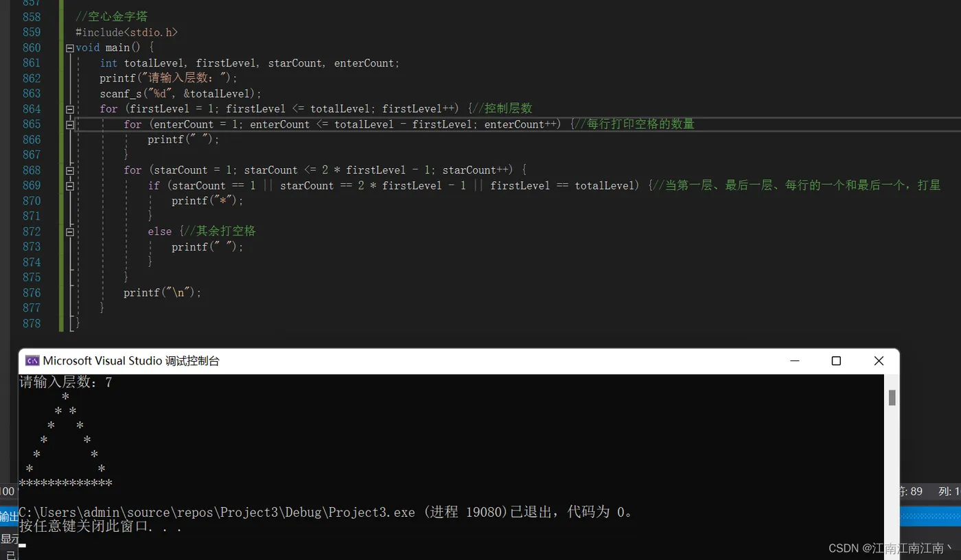
Task: Click line number 878 in the gutter
Action: pyautogui.click(x=32, y=323)
